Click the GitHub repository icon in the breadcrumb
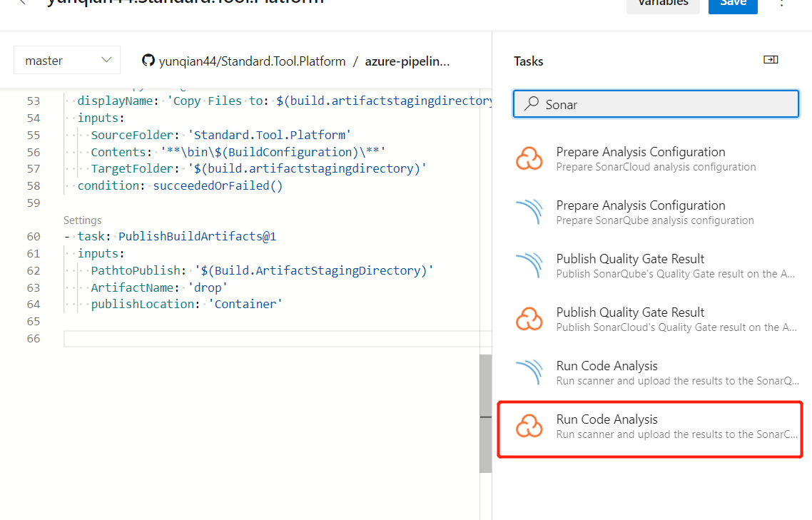This screenshot has width=812, height=520. point(148,61)
